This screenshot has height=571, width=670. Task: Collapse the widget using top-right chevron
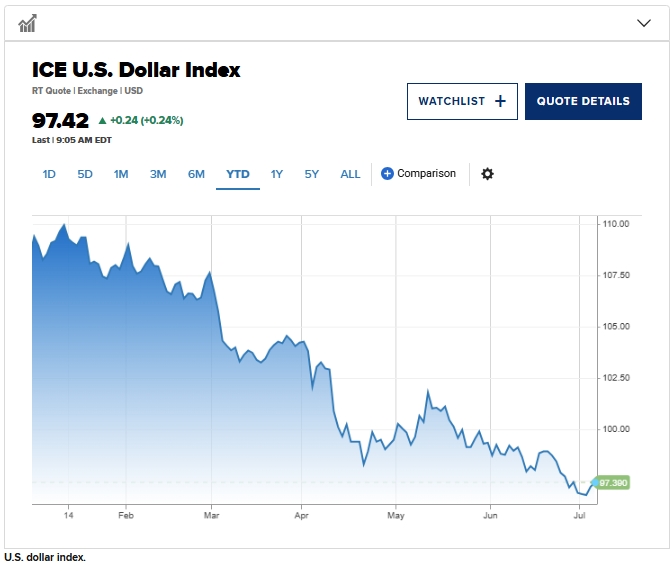click(x=644, y=22)
